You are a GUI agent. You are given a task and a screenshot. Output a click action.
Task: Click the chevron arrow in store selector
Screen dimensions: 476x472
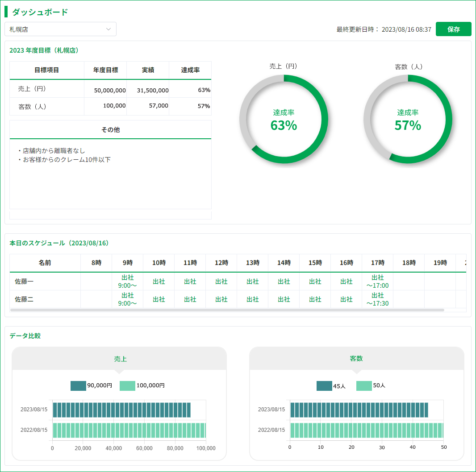click(109, 29)
